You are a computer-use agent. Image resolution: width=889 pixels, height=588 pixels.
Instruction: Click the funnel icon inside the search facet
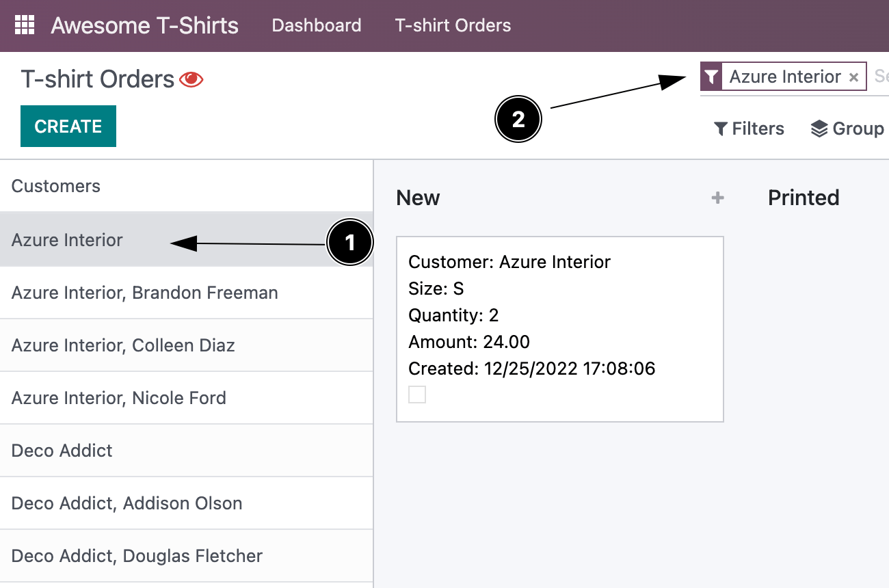coord(711,76)
